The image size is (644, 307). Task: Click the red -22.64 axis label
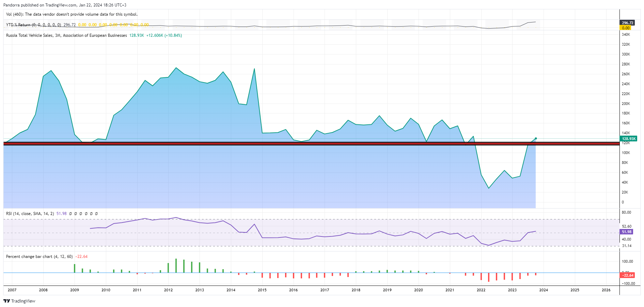coord(627,275)
